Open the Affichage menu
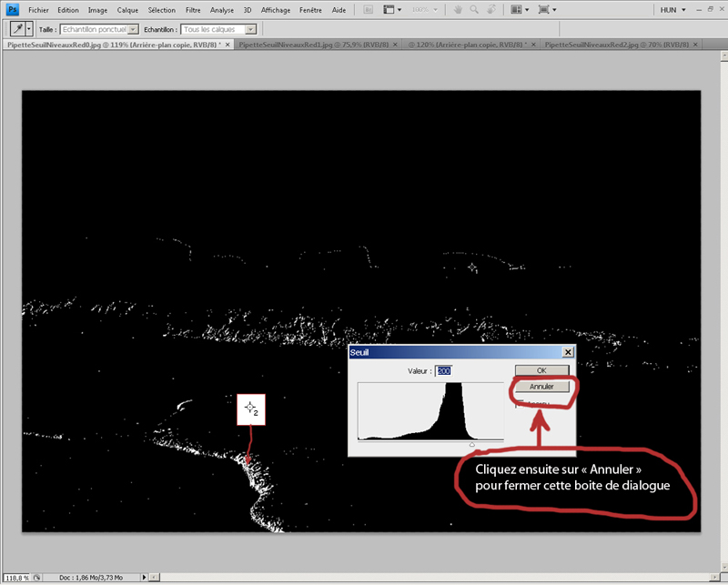The height and width of the screenshot is (585, 728). [276, 10]
